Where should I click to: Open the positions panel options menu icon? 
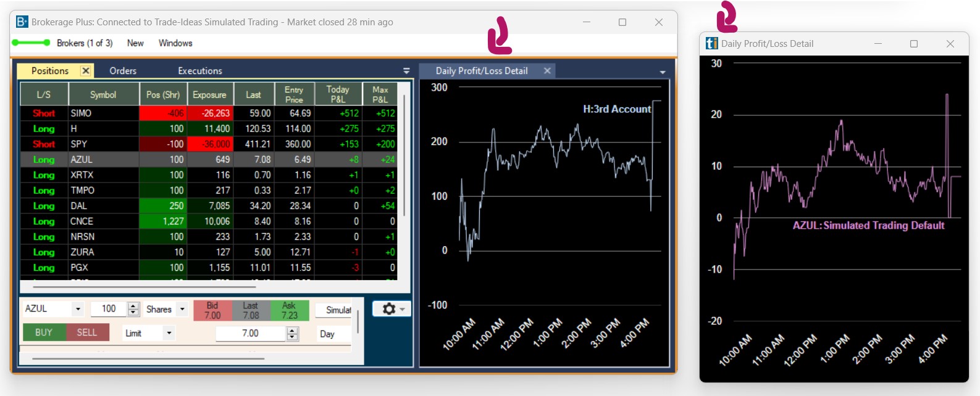(x=406, y=71)
